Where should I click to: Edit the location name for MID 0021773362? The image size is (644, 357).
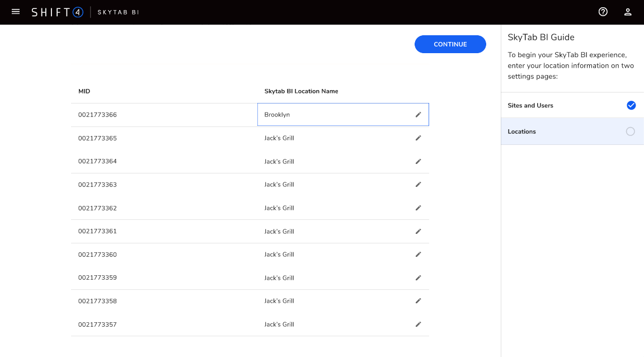(x=418, y=208)
